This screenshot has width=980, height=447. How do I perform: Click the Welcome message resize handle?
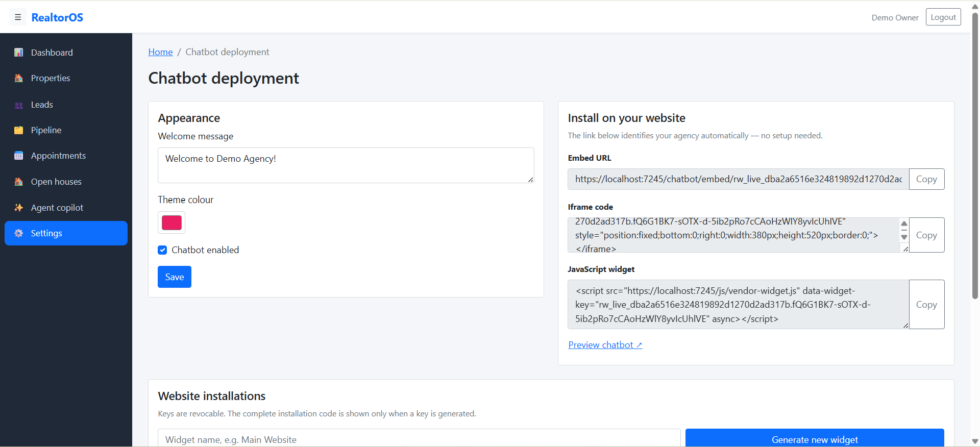point(530,180)
